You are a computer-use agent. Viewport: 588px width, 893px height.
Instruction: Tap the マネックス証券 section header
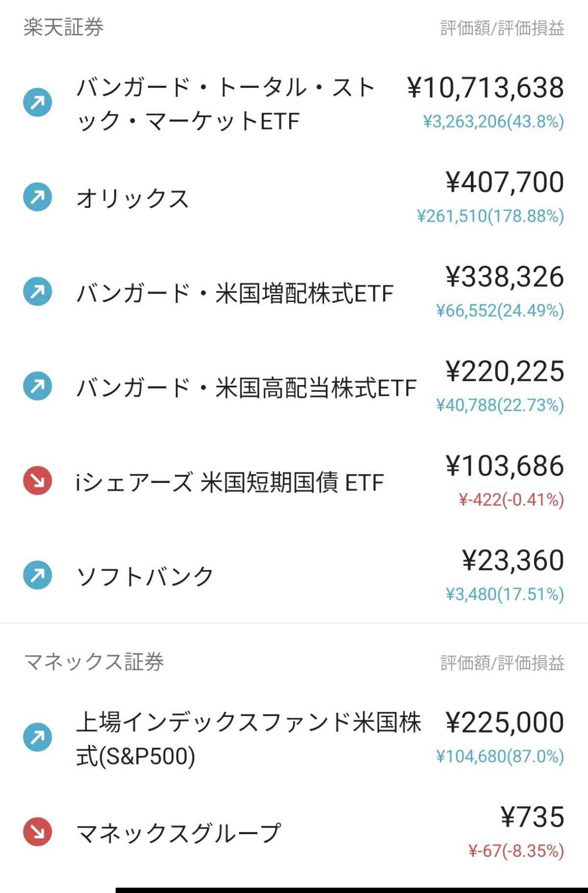[x=94, y=662]
